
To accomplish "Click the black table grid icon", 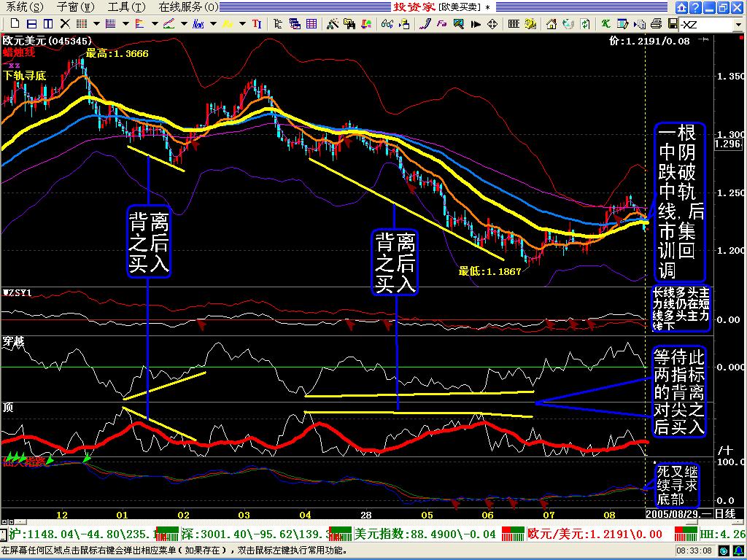I will (514, 24).
